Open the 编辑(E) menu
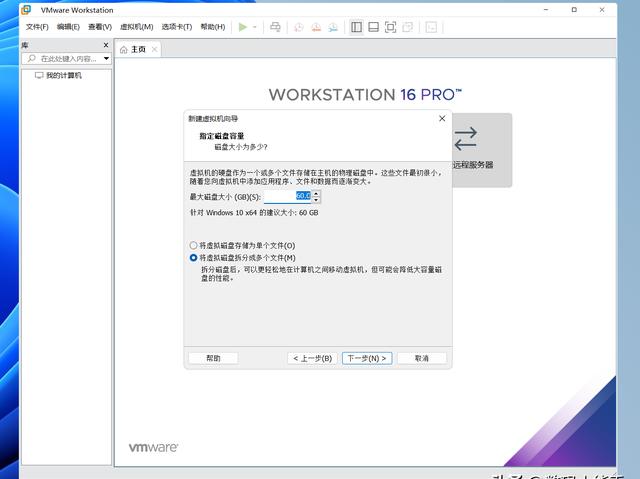This screenshot has width=640, height=479. (68, 27)
